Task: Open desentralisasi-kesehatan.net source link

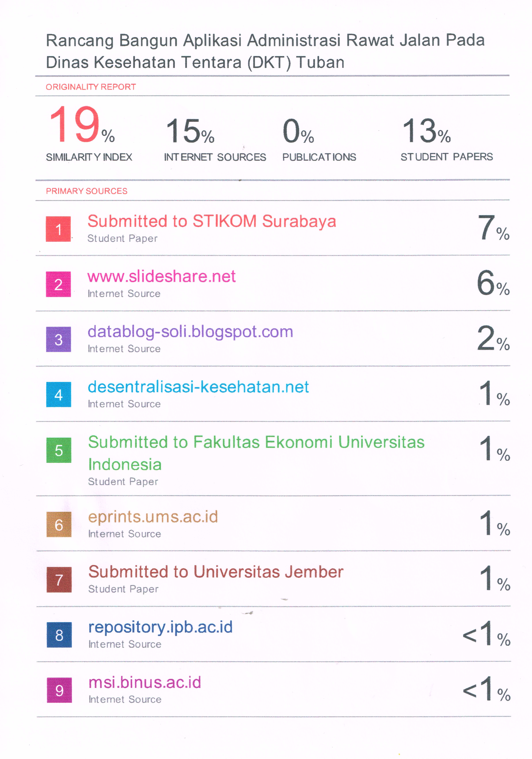Action: click(198, 387)
